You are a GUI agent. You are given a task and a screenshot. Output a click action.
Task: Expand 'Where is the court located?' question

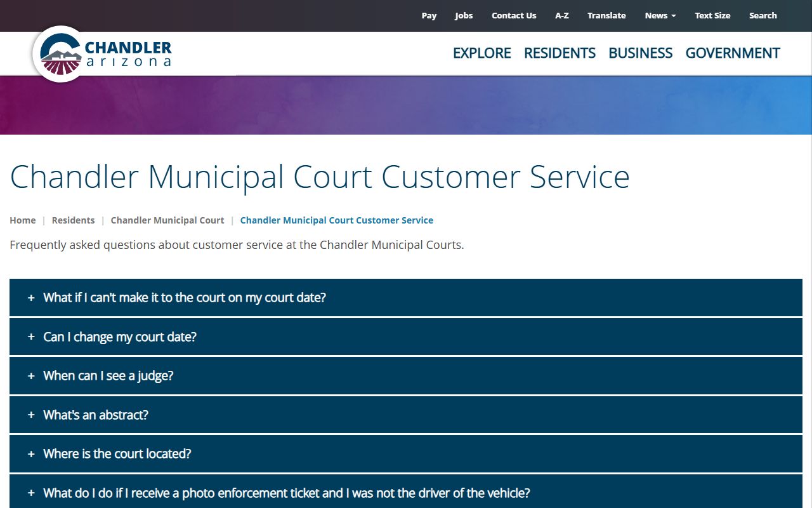click(406, 453)
